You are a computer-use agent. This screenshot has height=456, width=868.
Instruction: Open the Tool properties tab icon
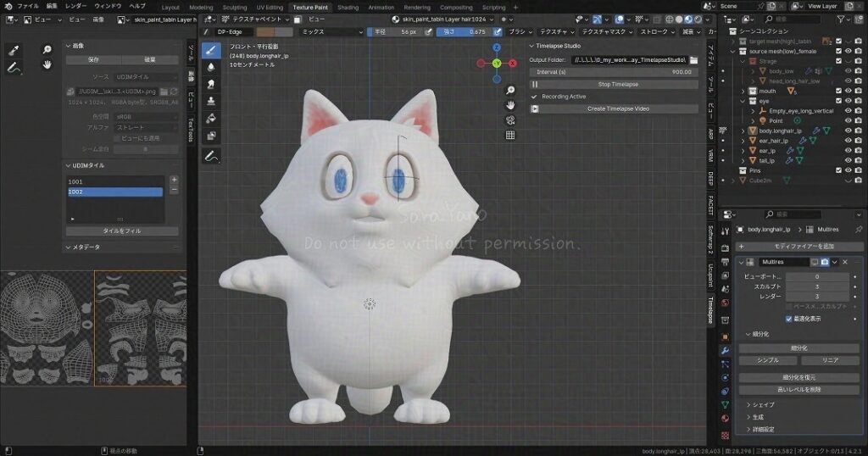726,231
